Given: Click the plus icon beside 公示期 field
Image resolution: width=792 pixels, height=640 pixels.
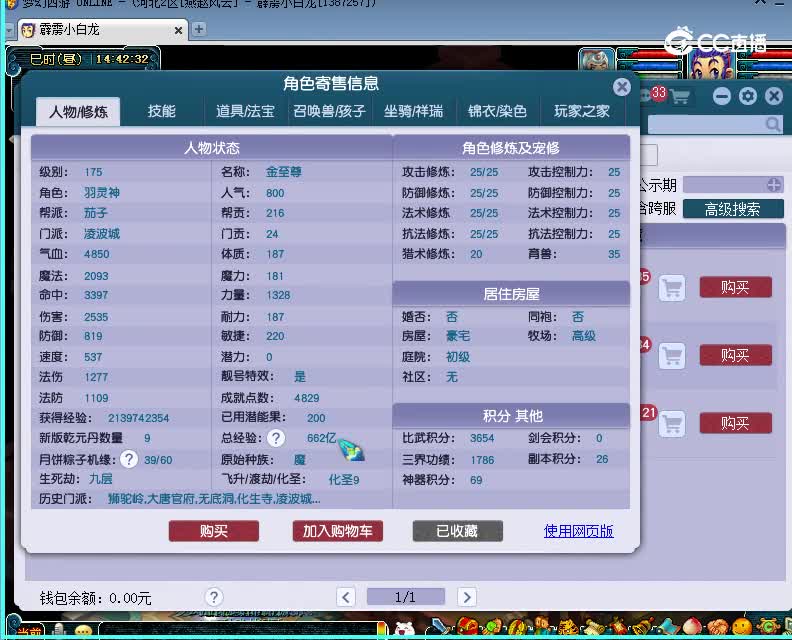Looking at the screenshot, I should click(774, 185).
